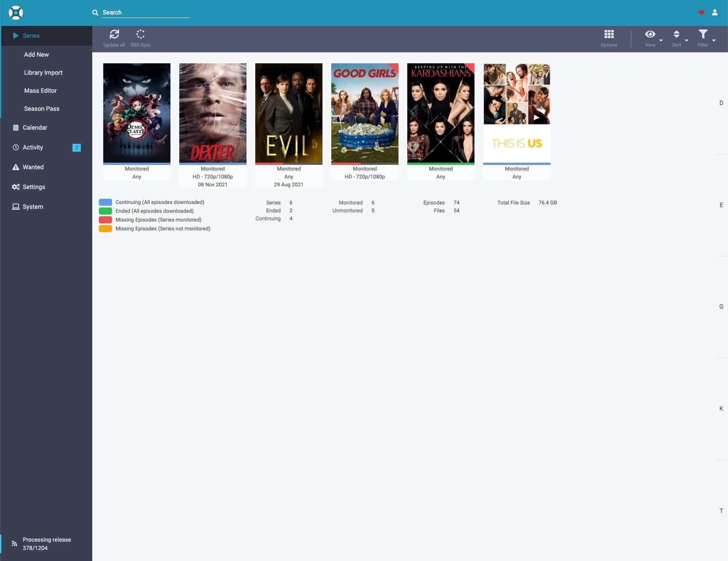The height and width of the screenshot is (561, 728).
Task: Open the View eye dropdown
Action: click(x=650, y=34)
